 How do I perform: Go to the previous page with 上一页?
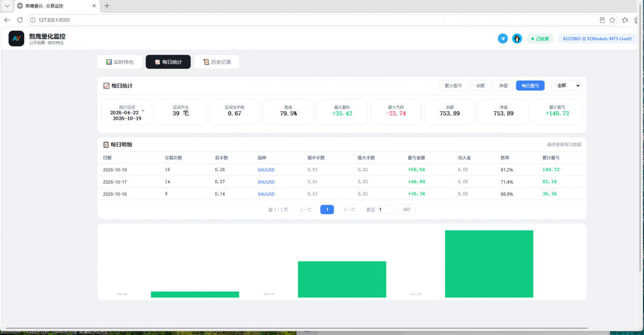tap(305, 210)
